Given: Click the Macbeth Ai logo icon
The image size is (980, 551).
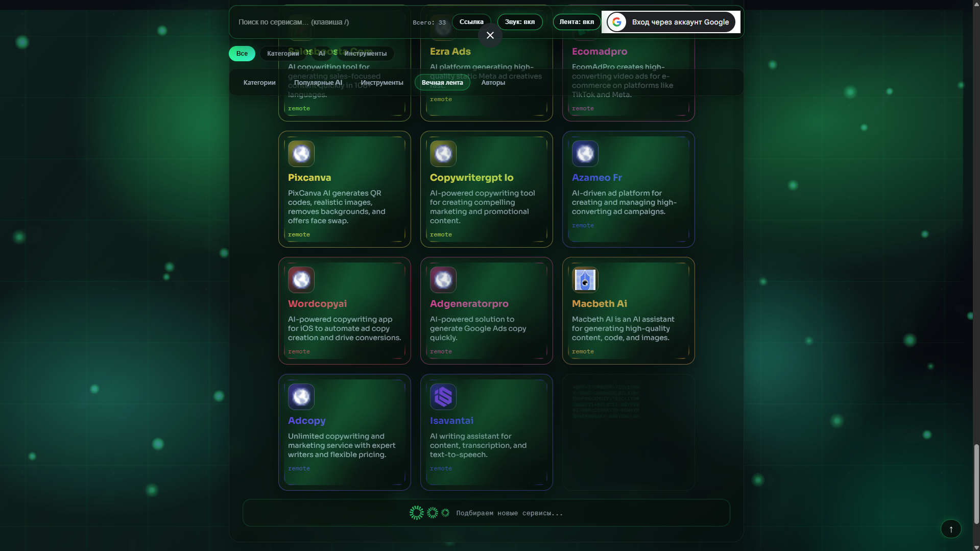Looking at the screenshot, I should (585, 280).
